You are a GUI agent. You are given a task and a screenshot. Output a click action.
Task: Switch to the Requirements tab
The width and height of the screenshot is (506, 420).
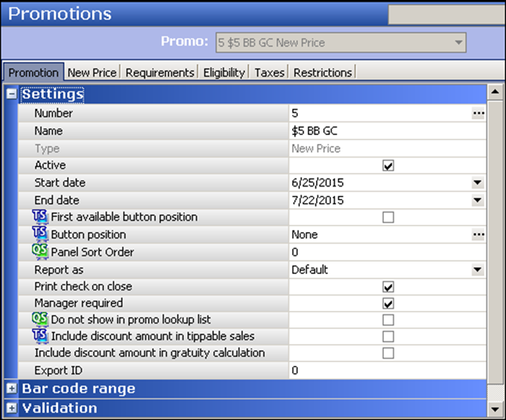tap(160, 72)
